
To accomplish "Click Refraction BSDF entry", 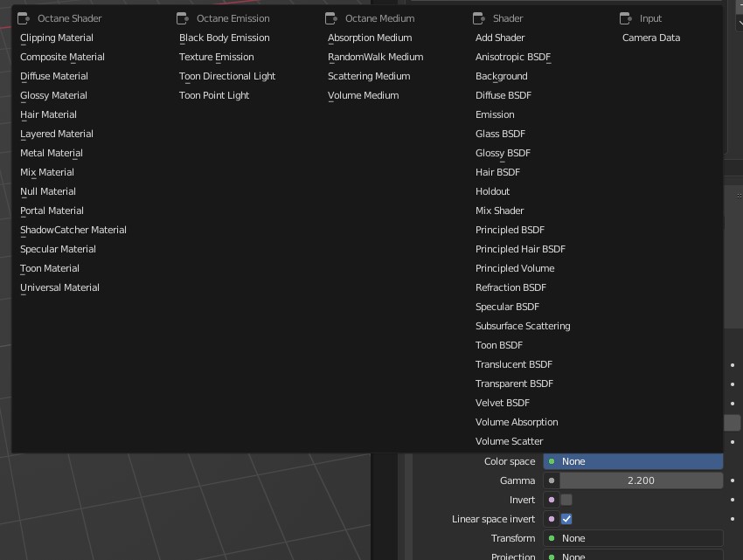I will click(510, 287).
